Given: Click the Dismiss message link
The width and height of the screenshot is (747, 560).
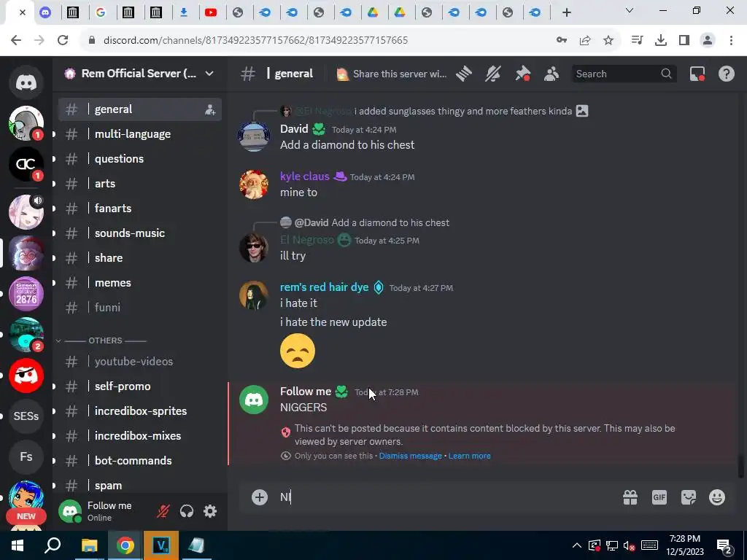Looking at the screenshot, I should [x=410, y=456].
